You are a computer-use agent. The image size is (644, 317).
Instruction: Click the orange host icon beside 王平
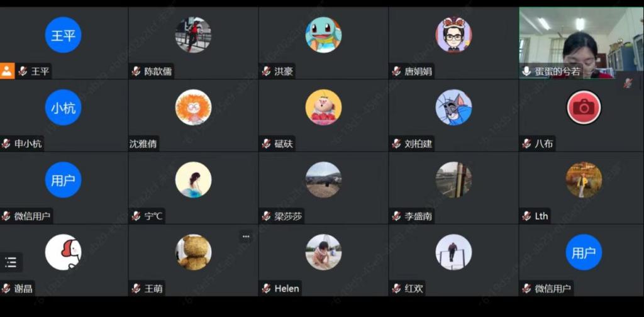click(x=7, y=71)
